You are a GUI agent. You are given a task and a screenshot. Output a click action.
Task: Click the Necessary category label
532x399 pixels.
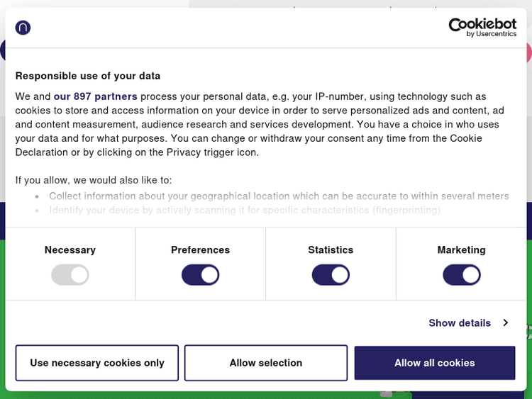(x=70, y=250)
